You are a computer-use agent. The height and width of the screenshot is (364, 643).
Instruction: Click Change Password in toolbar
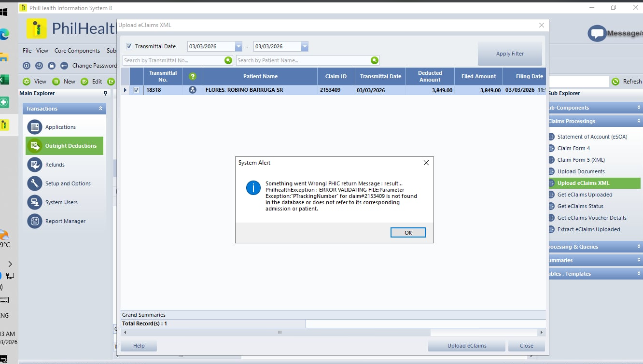tap(94, 66)
